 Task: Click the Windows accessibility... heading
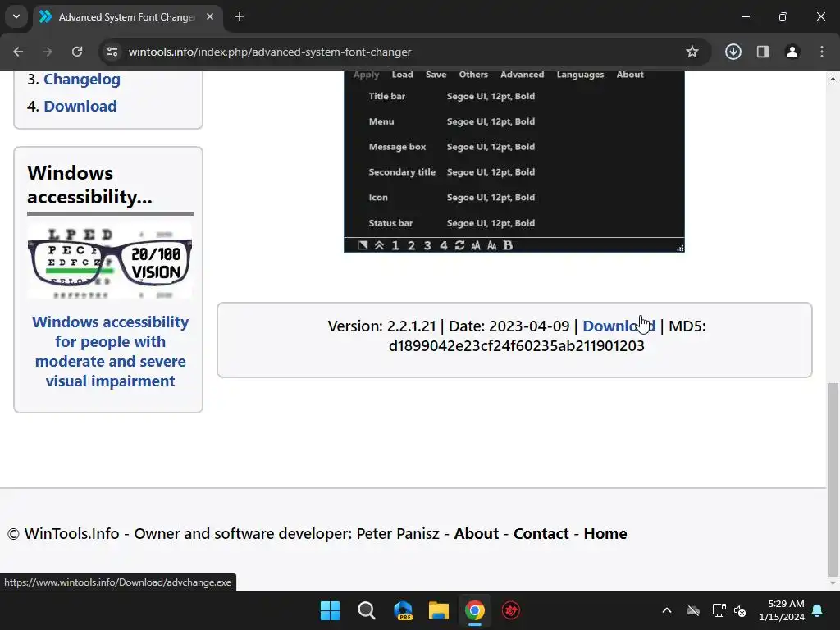pyautogui.click(x=90, y=185)
